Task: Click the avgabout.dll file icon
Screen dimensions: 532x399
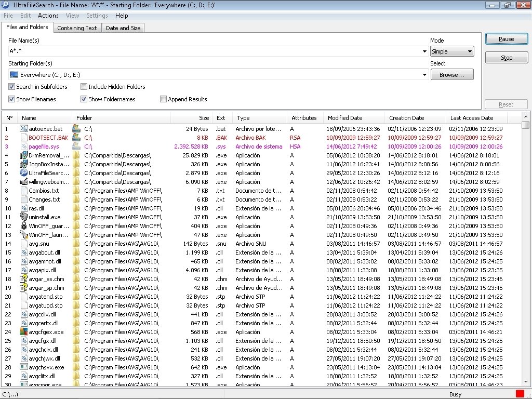Action: point(24,252)
